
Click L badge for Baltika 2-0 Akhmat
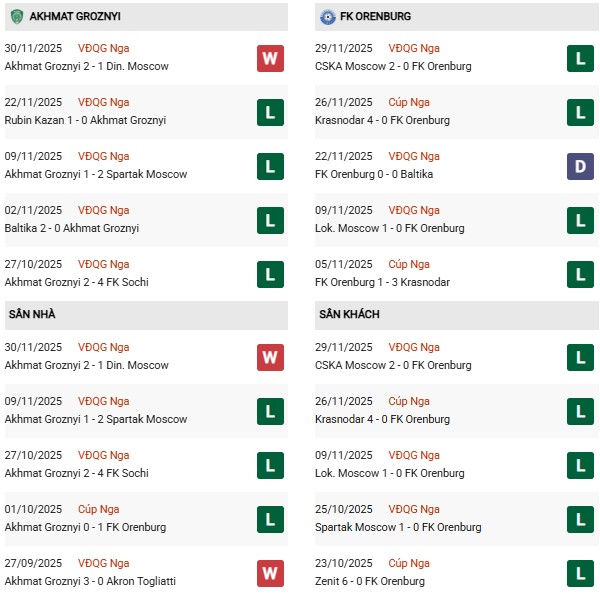pos(270,220)
